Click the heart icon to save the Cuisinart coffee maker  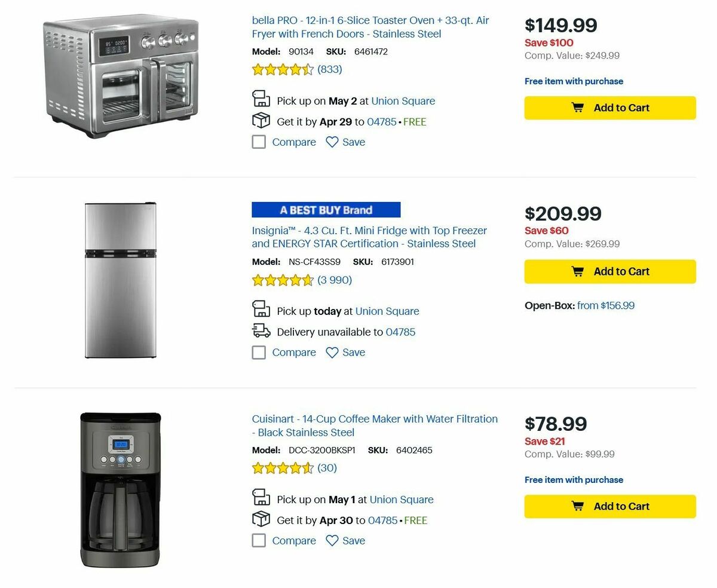(x=332, y=540)
